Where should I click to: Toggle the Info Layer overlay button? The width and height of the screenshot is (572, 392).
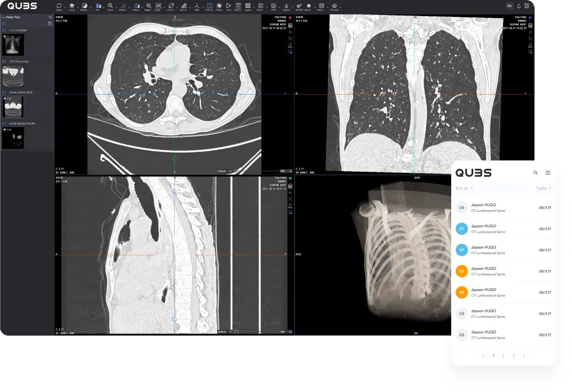pyautogui.click(x=209, y=5)
